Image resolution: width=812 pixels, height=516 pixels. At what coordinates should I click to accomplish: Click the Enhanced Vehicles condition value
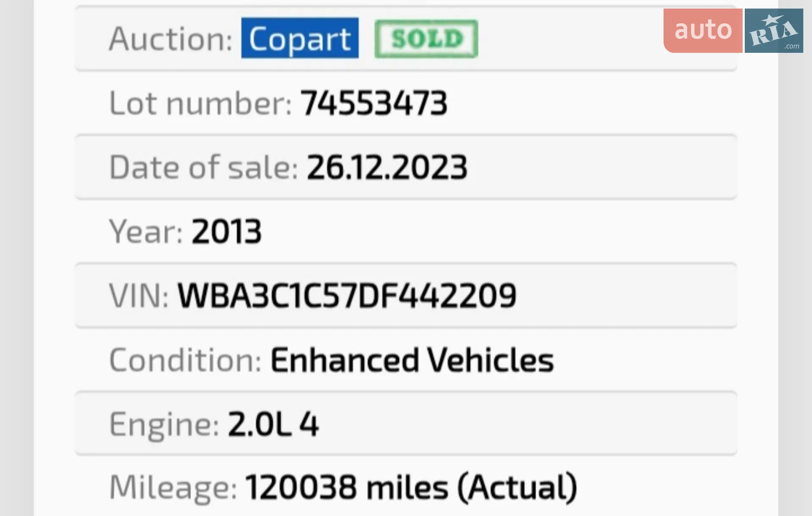(412, 360)
